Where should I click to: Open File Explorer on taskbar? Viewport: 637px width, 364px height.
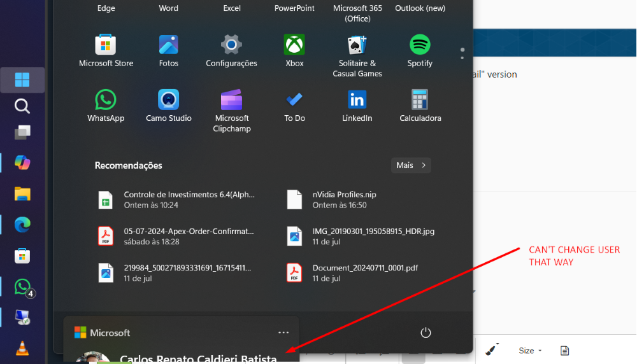[x=22, y=194]
